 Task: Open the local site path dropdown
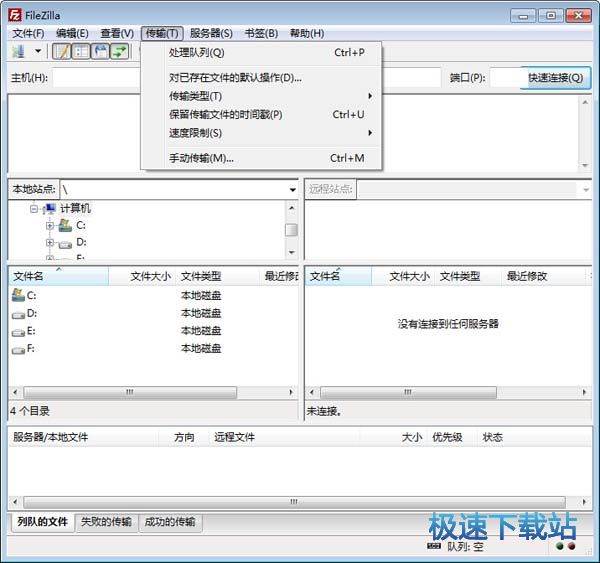292,189
